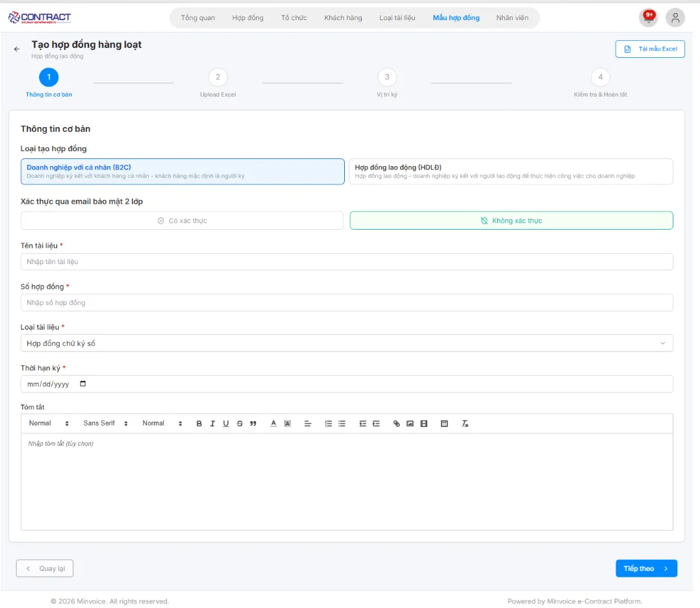Click the Tên tài liệu input field
700x608 pixels.
click(346, 261)
